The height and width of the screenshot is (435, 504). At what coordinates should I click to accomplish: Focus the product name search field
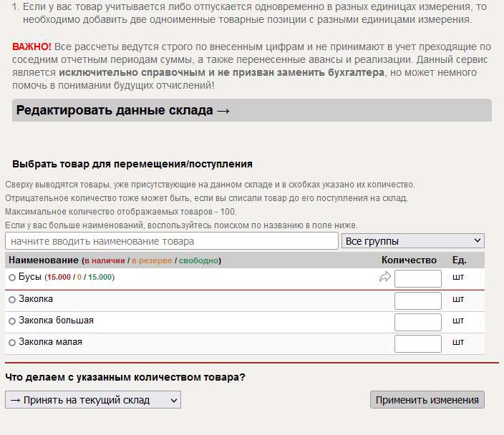click(x=172, y=241)
